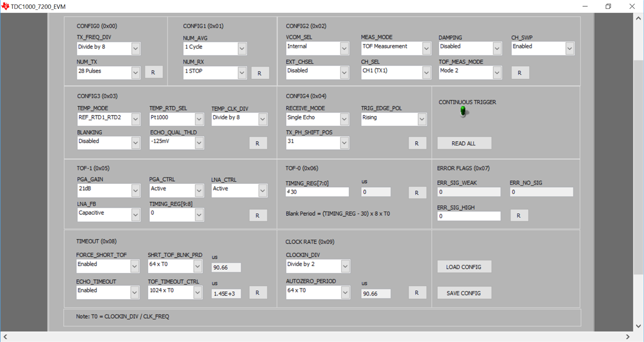Image resolution: width=644 pixels, height=342 pixels.
Task: Open the TOF_TIMEOUT_CTRL 1024 x T0 dropdown
Action: [x=175, y=292]
